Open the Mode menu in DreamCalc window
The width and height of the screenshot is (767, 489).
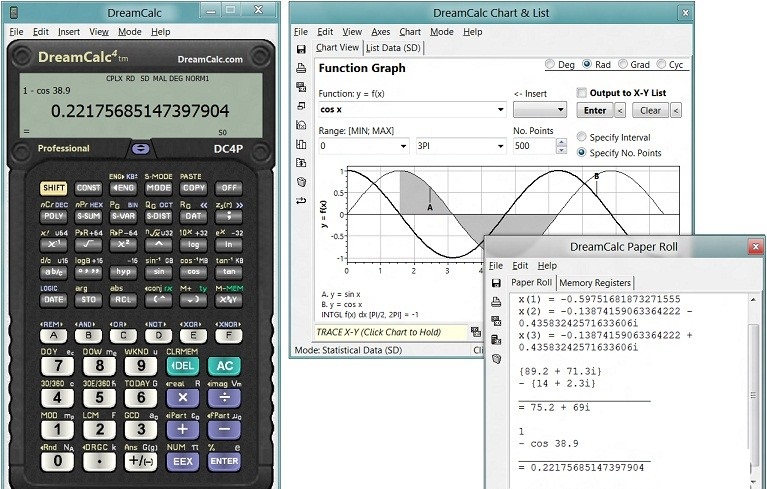[x=130, y=32]
